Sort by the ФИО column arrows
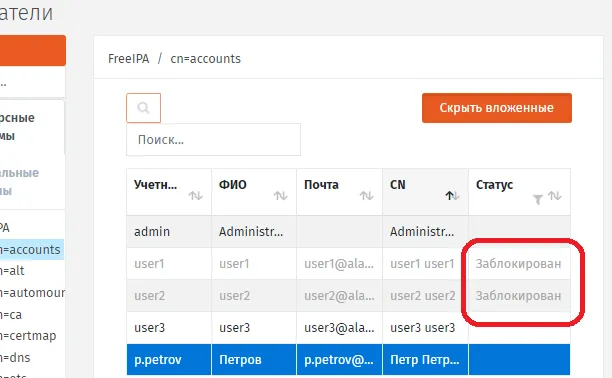This screenshot has width=612, height=378. [x=281, y=195]
